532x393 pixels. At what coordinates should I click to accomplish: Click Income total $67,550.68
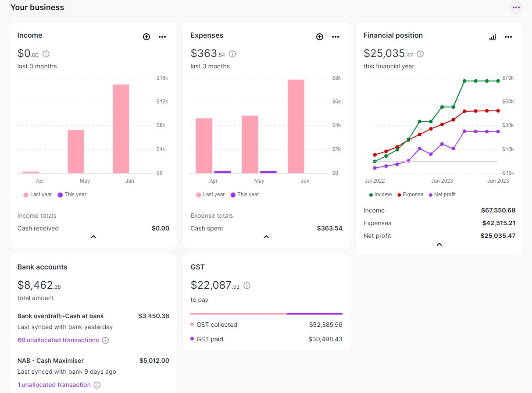pos(498,210)
